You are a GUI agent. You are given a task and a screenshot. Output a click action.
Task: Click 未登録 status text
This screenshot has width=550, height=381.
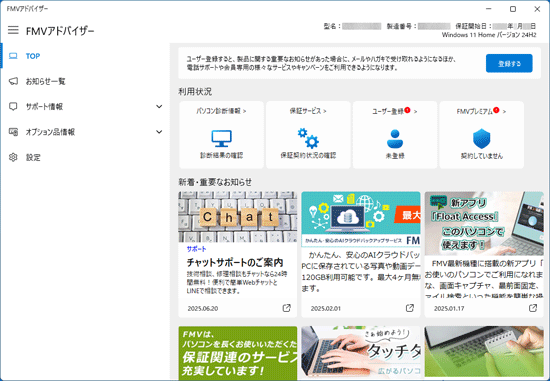395,156
